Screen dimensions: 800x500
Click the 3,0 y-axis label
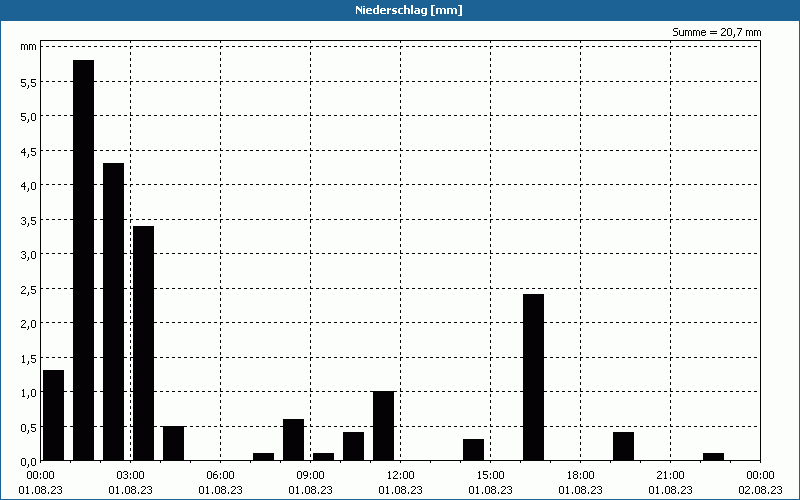(29, 254)
